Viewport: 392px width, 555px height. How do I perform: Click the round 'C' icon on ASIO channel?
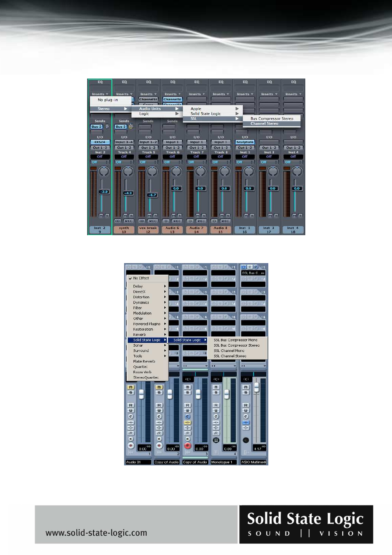point(246,440)
